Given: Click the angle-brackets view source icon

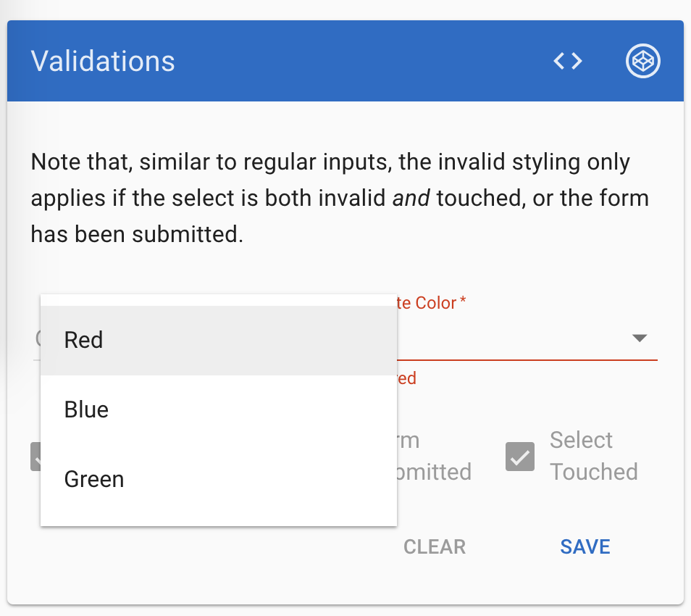Looking at the screenshot, I should click(568, 61).
